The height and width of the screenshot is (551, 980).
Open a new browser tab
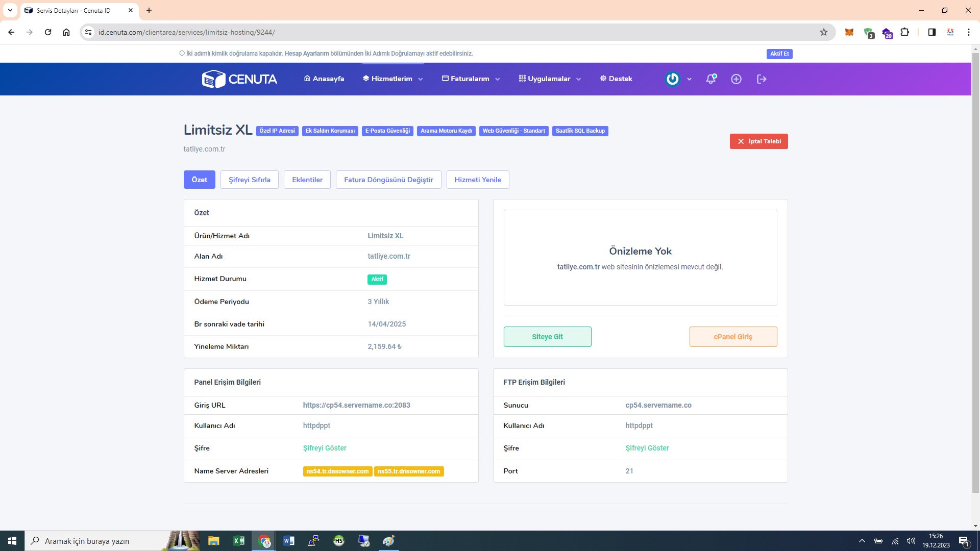pos(149,10)
